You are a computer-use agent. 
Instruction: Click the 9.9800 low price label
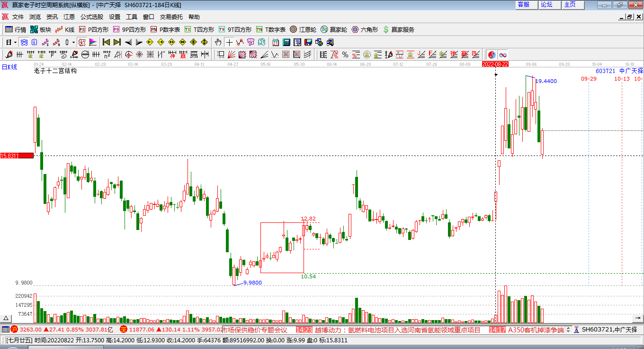252,283
